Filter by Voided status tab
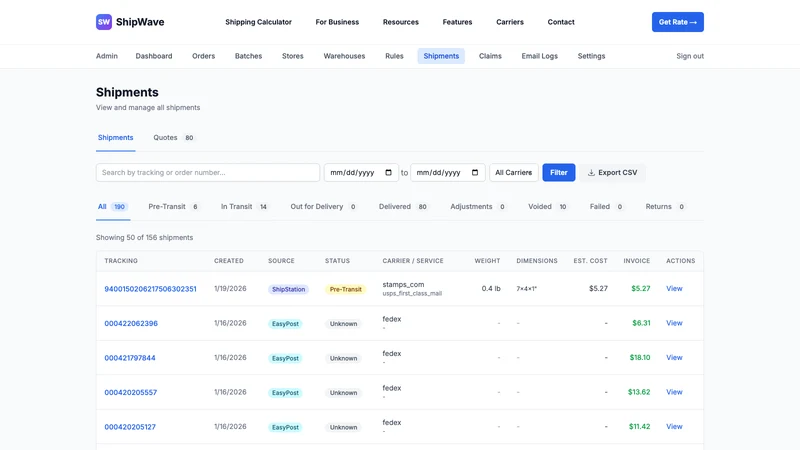Image resolution: width=800 pixels, height=450 pixels. pos(548,207)
